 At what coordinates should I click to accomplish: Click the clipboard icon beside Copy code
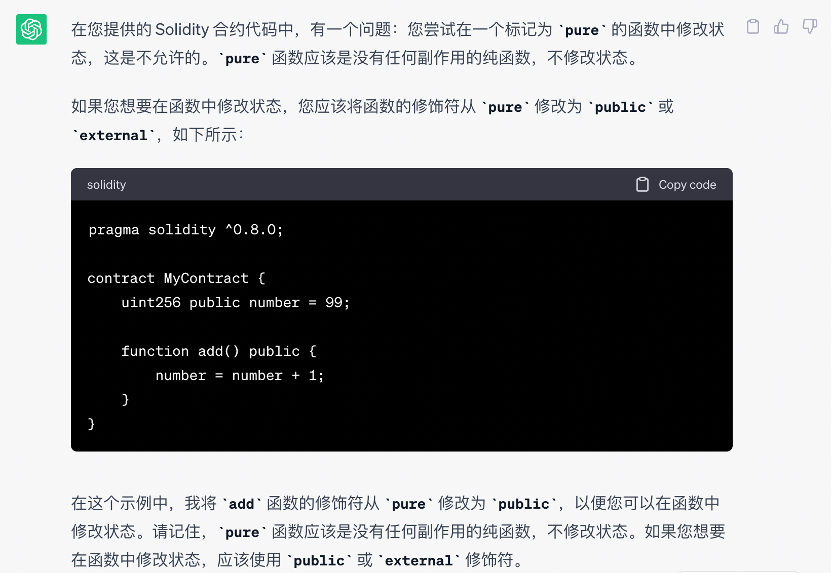click(643, 185)
